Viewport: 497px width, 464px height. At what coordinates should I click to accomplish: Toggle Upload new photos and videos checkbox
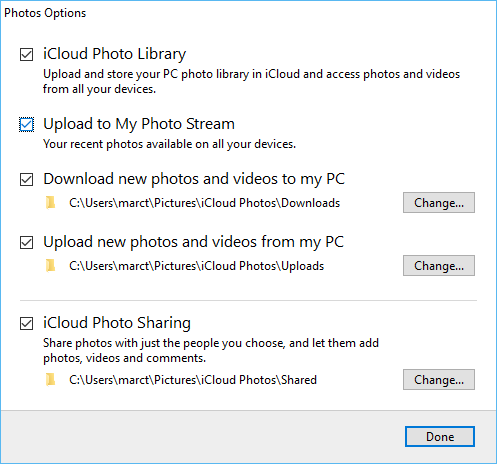pos(26,242)
